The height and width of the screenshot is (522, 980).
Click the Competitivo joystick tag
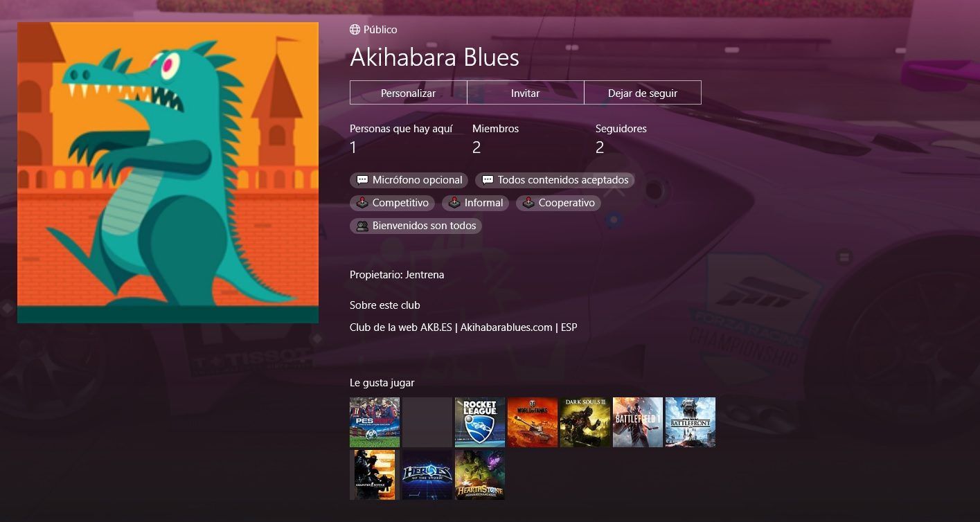[x=393, y=203]
